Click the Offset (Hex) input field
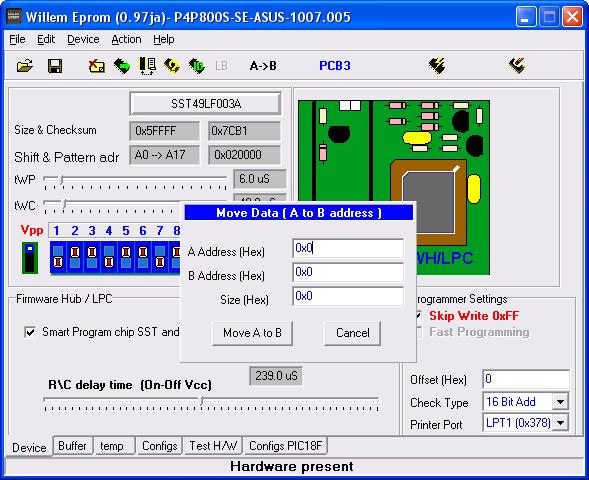 pyautogui.click(x=526, y=379)
